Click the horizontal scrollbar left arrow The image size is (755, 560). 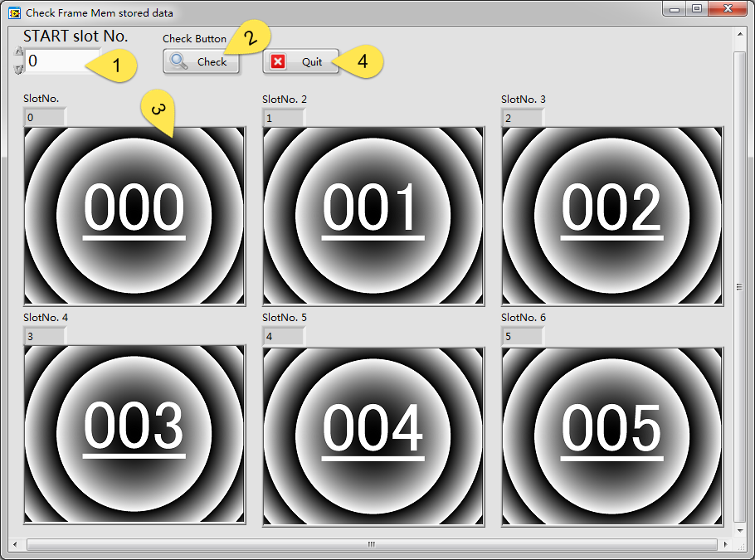point(16,545)
